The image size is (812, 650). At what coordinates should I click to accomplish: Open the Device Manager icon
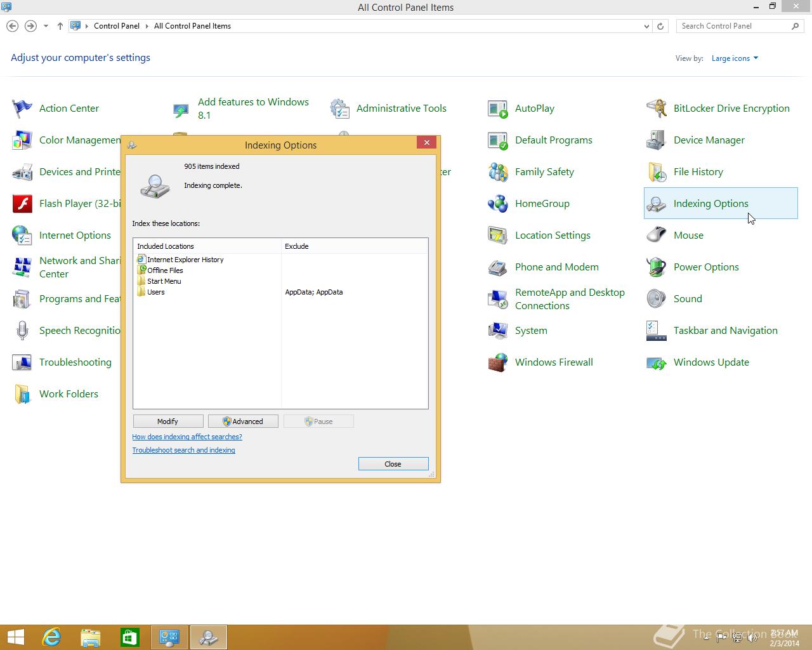click(x=657, y=140)
